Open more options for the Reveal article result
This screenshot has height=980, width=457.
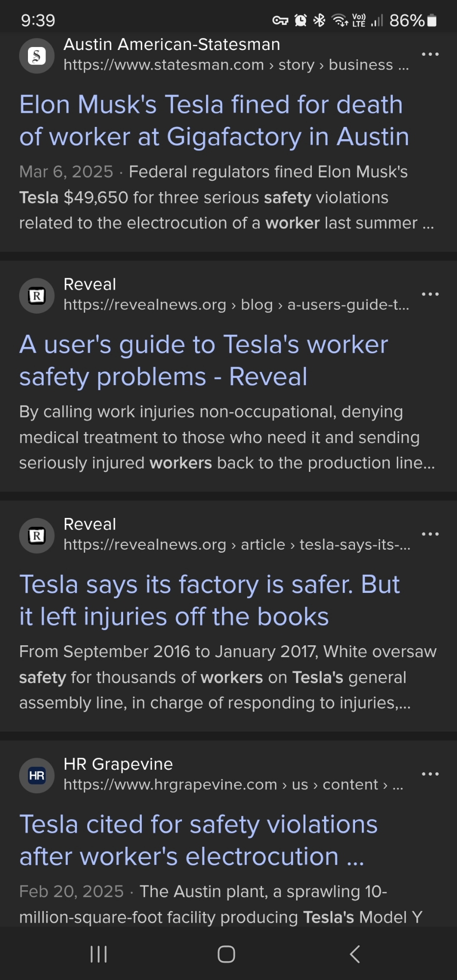click(430, 534)
